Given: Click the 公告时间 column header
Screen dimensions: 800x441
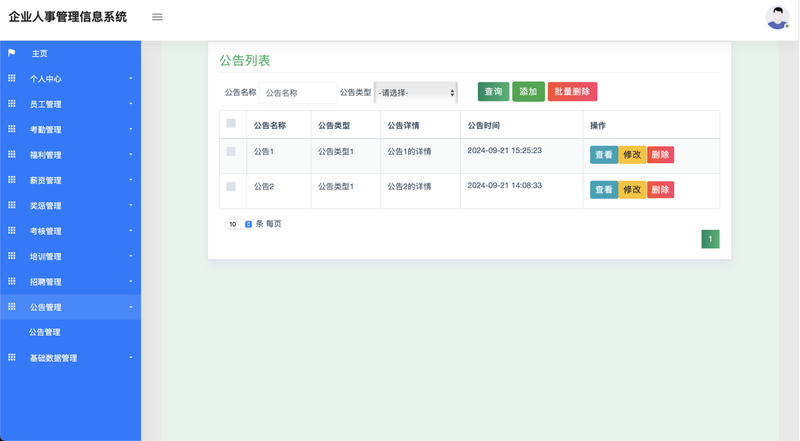Looking at the screenshot, I should tap(484, 125).
